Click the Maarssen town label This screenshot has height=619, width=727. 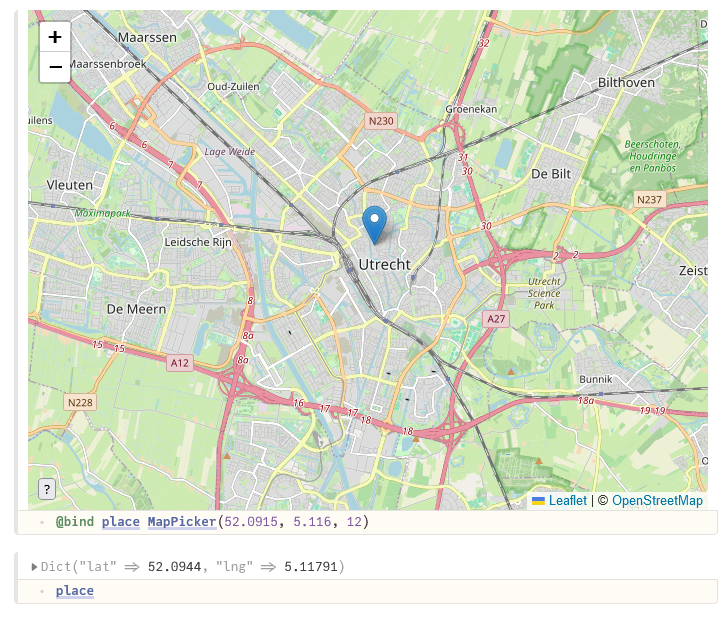click(x=147, y=37)
